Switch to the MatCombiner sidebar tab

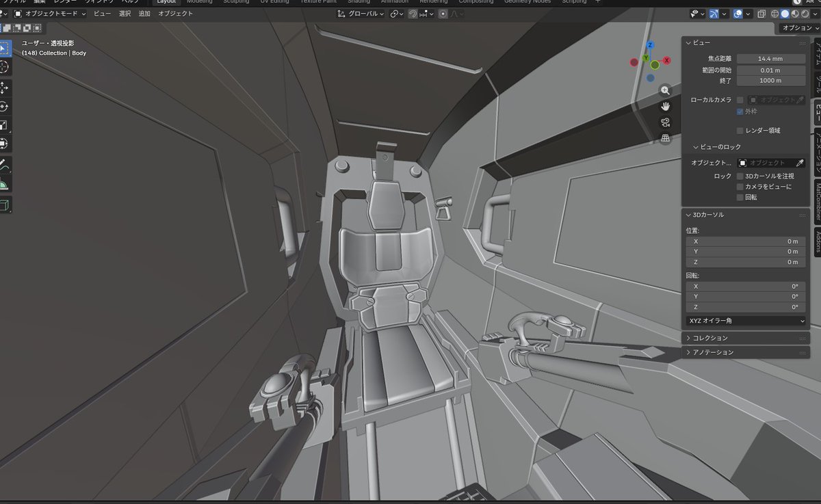click(x=817, y=200)
